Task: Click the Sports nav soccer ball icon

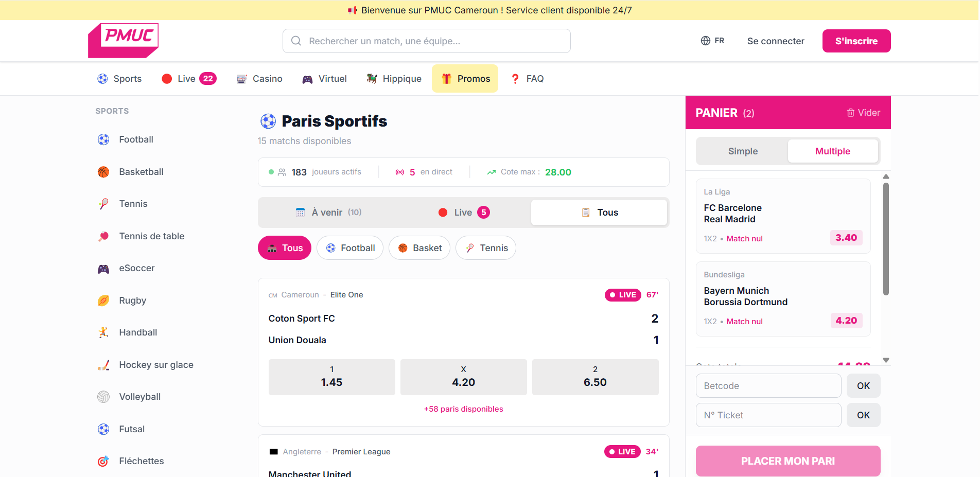Action: [x=102, y=79]
